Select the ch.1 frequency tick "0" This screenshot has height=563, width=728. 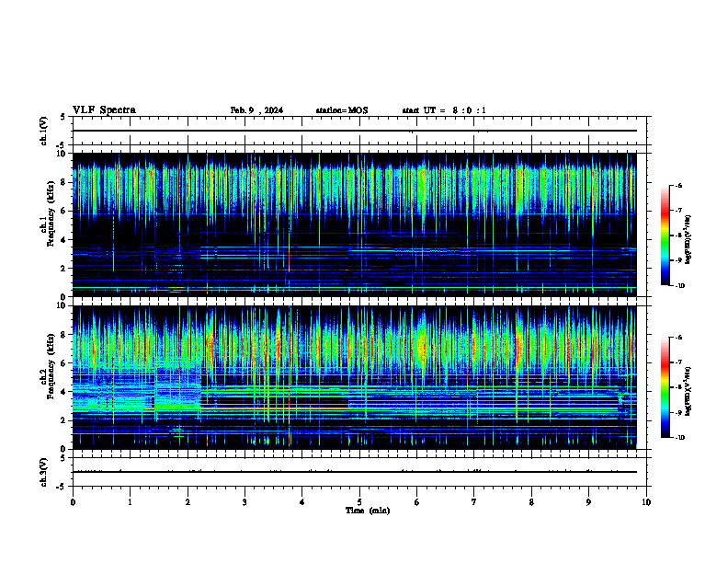pyautogui.click(x=64, y=296)
